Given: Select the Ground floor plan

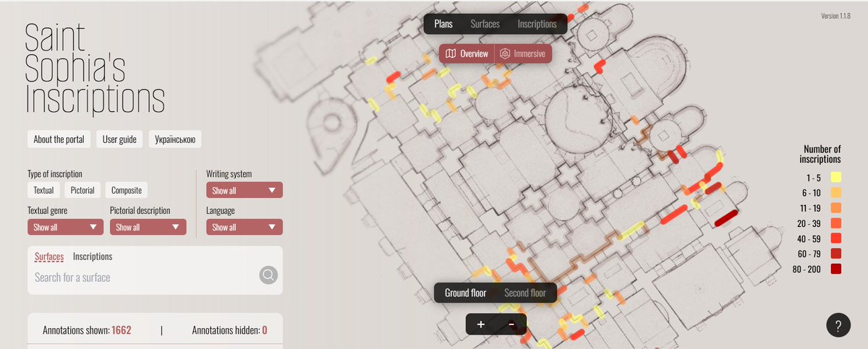Looking at the screenshot, I should [465, 293].
